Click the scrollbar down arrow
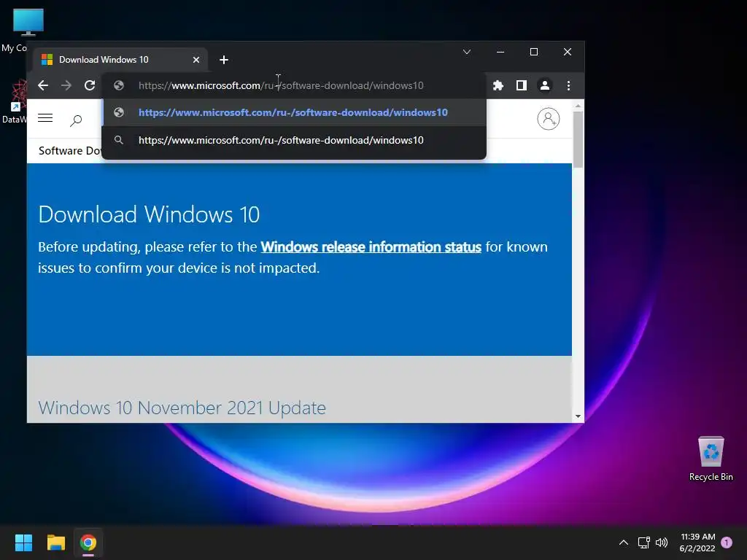Viewport: 747px width, 560px height. (x=578, y=416)
